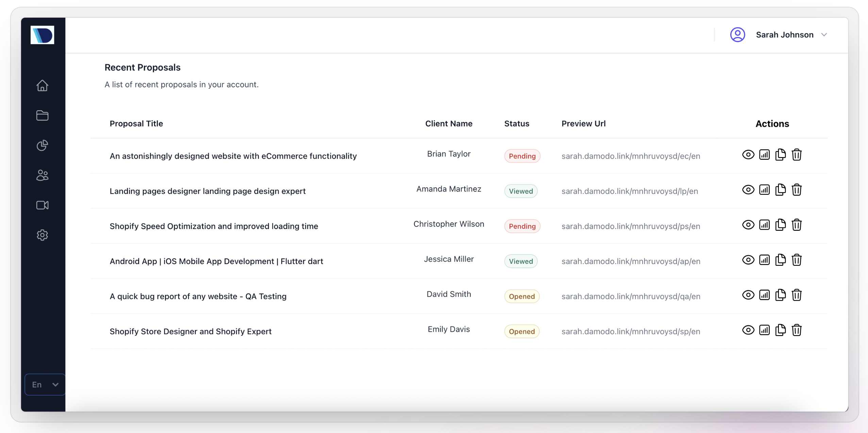Select the Landing pages designer proposal title
The image size is (868, 433).
coord(207,191)
